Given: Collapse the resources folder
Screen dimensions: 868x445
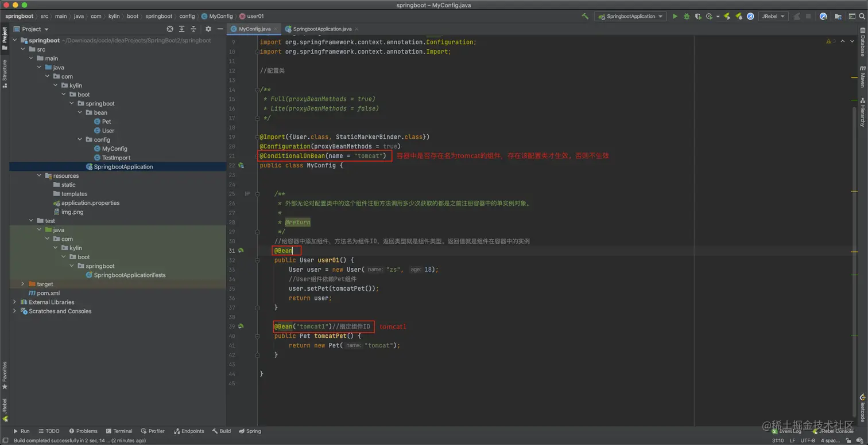Looking at the screenshot, I should pos(39,175).
